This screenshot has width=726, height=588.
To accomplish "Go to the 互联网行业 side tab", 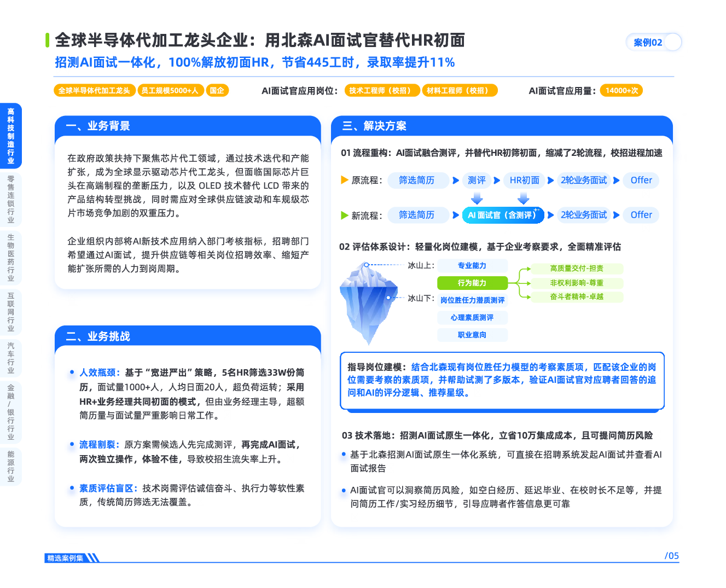I will (10, 312).
